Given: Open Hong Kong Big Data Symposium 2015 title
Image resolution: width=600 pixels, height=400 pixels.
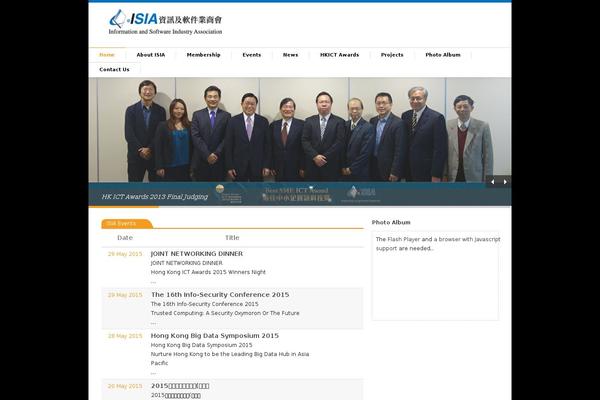Looking at the screenshot, I should [215, 336].
